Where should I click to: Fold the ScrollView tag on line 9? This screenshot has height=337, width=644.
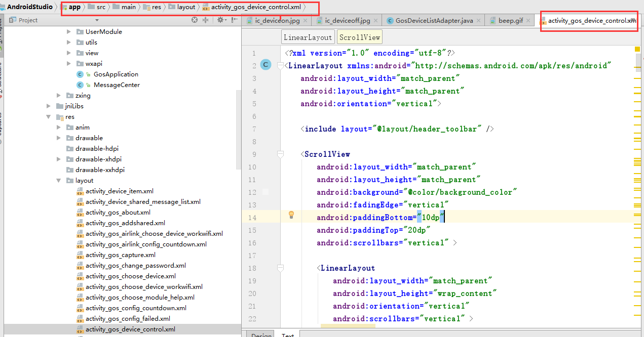point(280,154)
